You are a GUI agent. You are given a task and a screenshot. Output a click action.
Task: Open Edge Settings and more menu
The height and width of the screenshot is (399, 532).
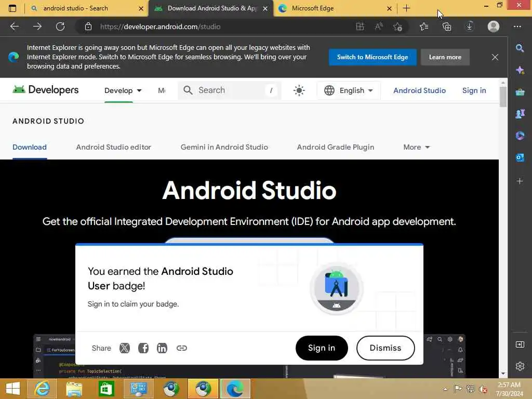click(x=517, y=26)
